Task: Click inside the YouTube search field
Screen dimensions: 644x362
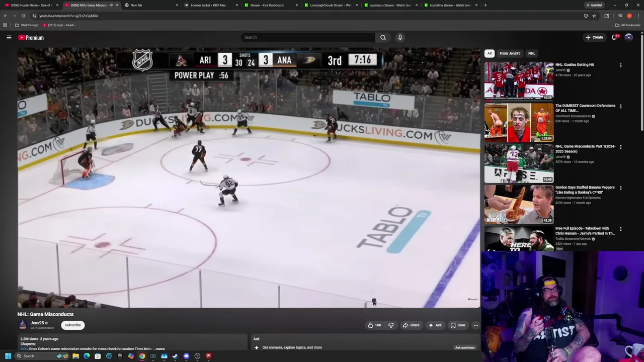Action: click(308, 37)
